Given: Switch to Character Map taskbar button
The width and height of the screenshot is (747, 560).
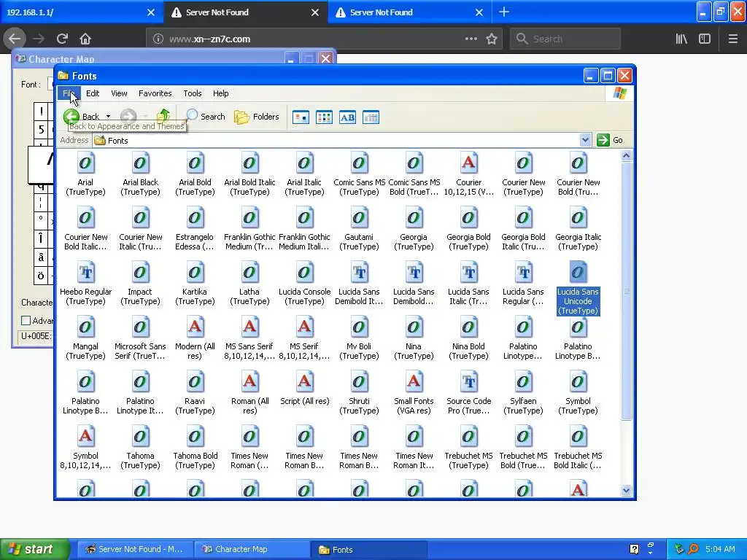Looking at the screenshot, I should (252, 549).
